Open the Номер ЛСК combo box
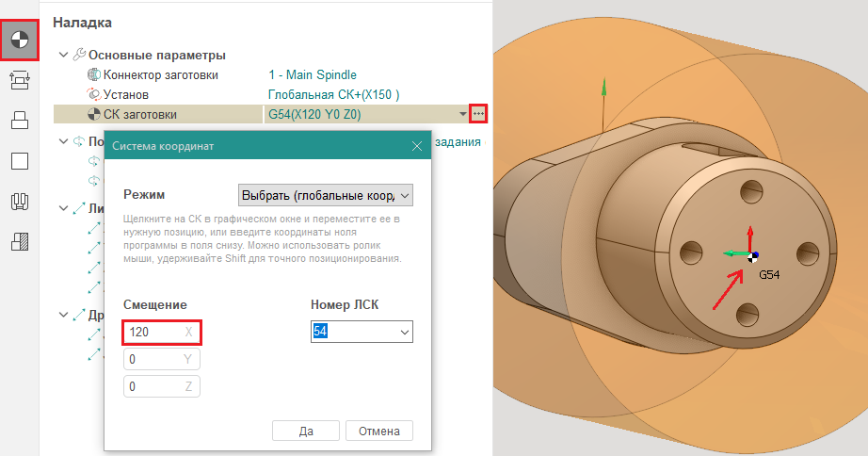The width and height of the screenshot is (868, 456). pyautogui.click(x=362, y=333)
